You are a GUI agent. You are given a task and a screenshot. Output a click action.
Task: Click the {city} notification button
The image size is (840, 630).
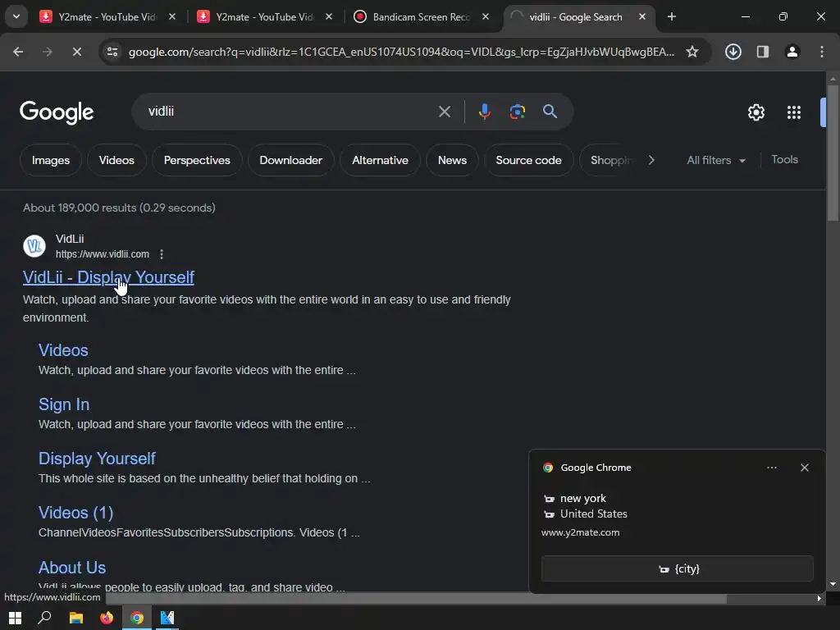677,569
